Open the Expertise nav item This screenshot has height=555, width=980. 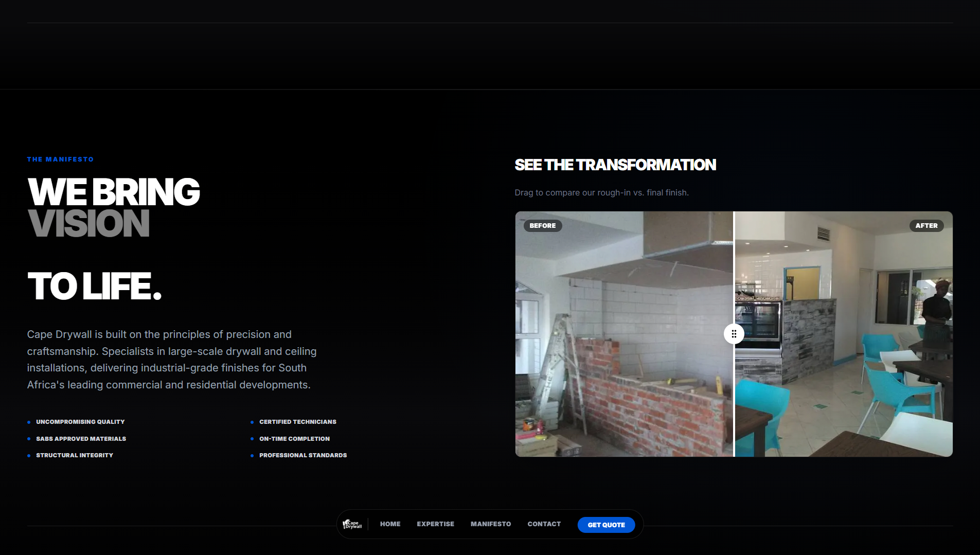click(x=435, y=524)
